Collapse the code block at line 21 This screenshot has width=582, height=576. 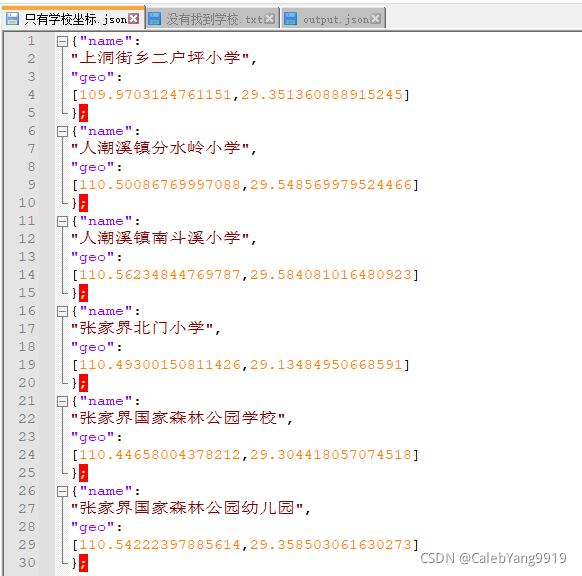tap(62, 401)
